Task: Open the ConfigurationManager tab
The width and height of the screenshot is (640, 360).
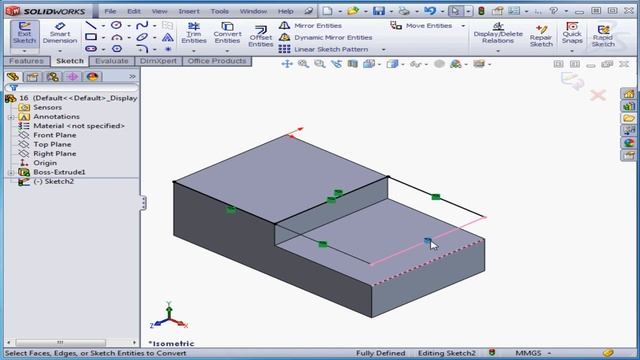Action: 53,77
